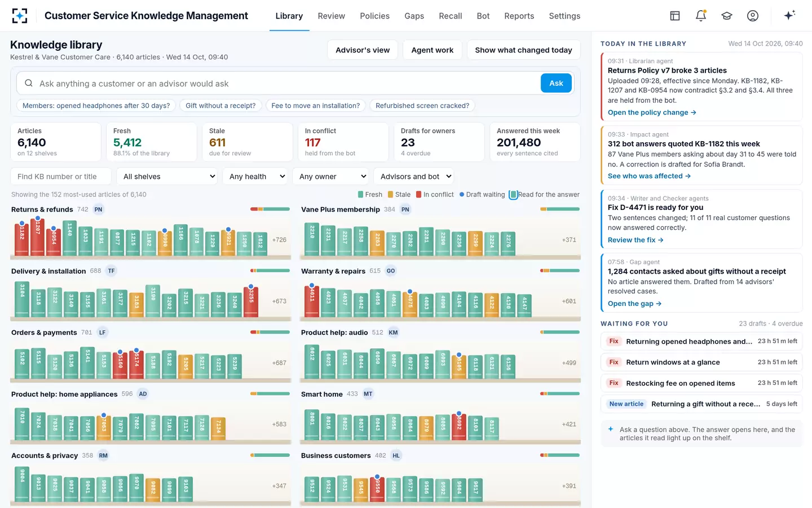Click the sparkle assistant icon
The image size is (812, 508).
[x=789, y=15]
